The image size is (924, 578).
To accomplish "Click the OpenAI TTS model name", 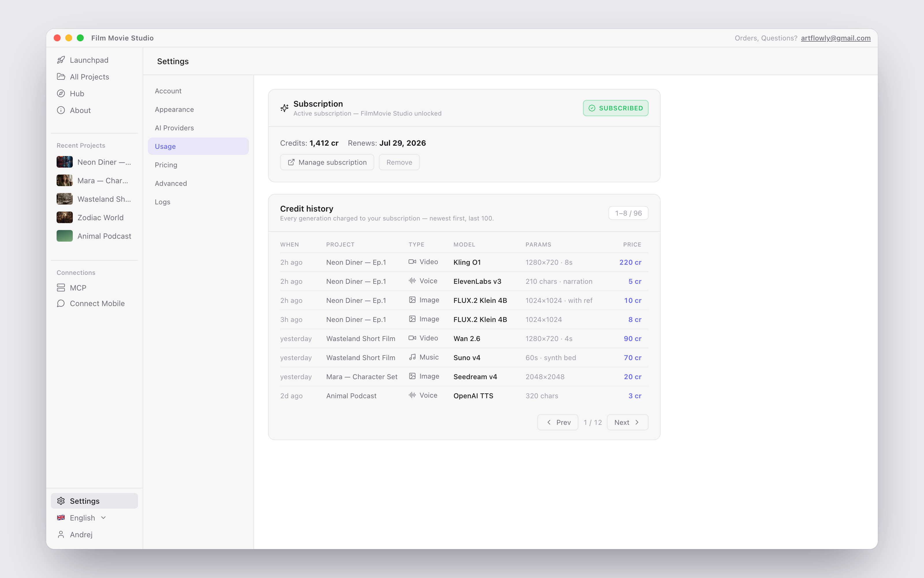I will [473, 396].
